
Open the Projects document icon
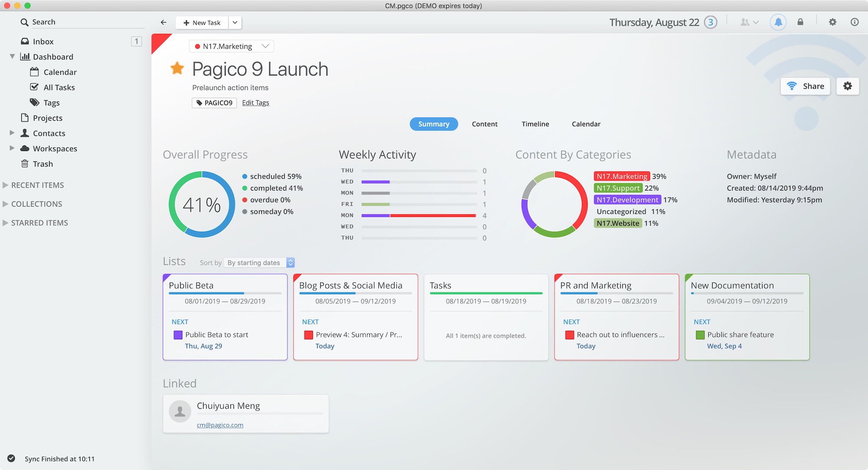[x=25, y=118]
